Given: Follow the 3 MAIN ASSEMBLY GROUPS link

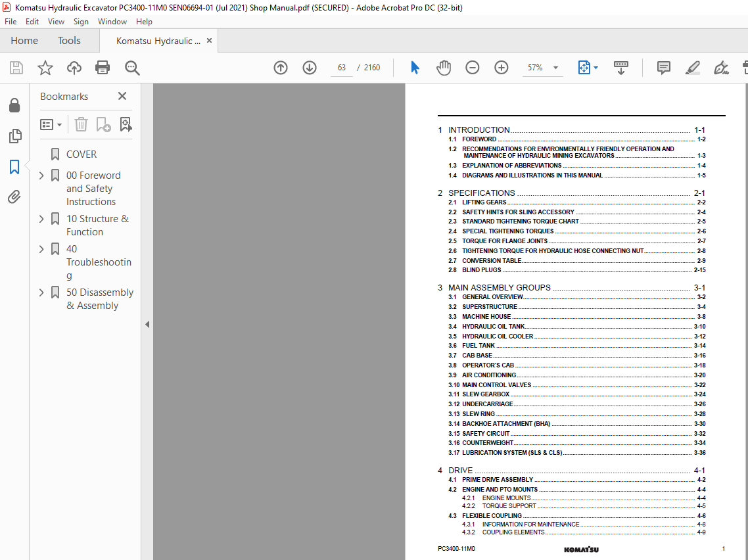Looking at the screenshot, I should [x=571, y=288].
